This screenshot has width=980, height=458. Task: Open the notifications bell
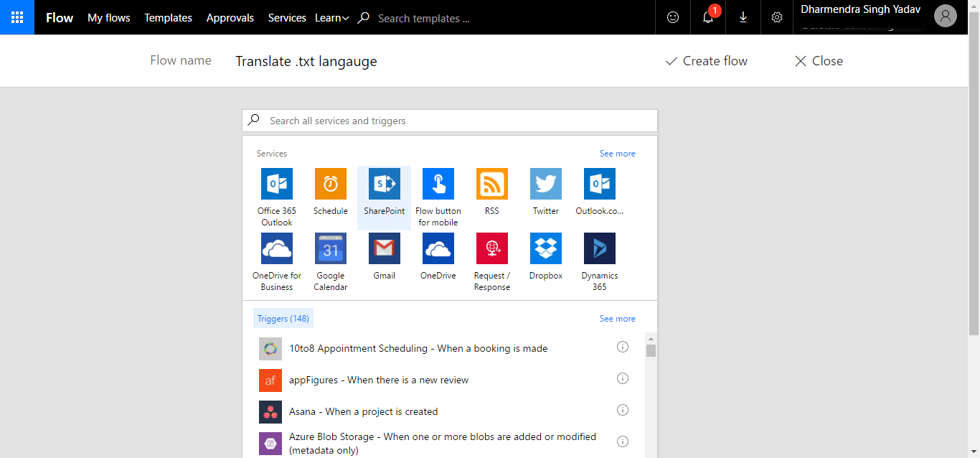click(x=708, y=17)
